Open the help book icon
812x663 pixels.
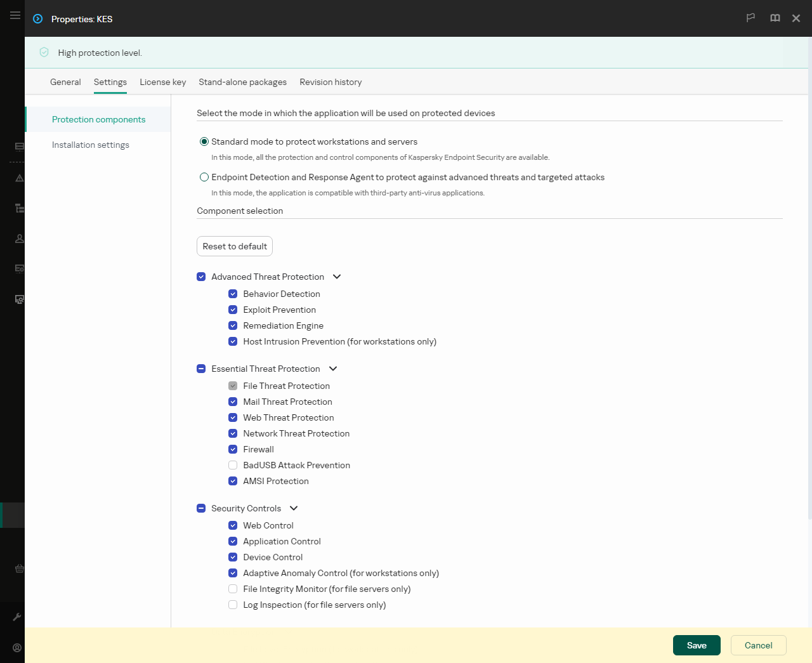tap(775, 18)
